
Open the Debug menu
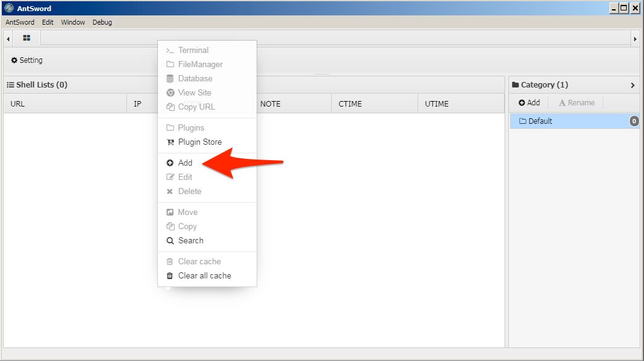pyautogui.click(x=102, y=22)
